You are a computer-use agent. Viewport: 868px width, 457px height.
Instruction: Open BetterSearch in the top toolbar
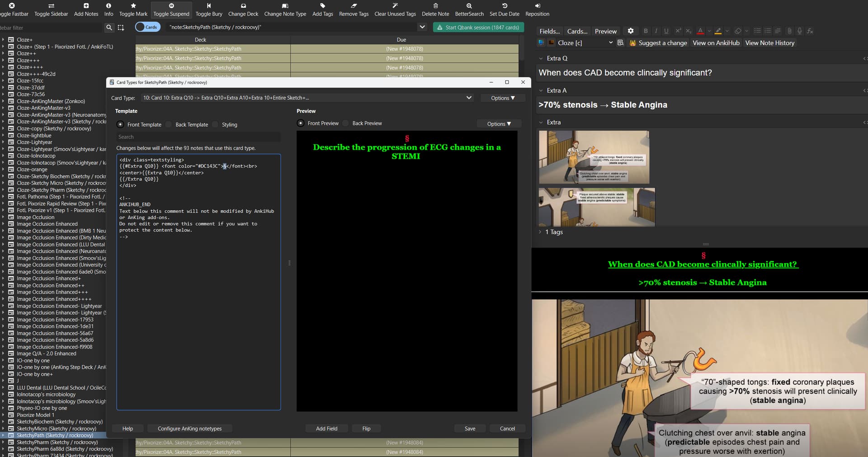(x=469, y=6)
